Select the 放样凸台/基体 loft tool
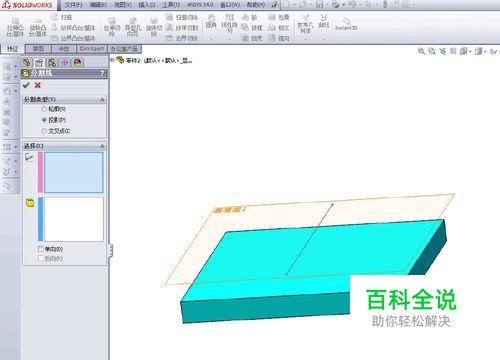500x360 pixels. point(74,28)
